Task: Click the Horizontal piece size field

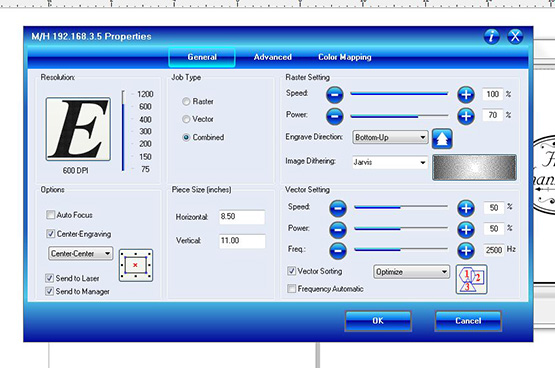Action: (x=242, y=217)
